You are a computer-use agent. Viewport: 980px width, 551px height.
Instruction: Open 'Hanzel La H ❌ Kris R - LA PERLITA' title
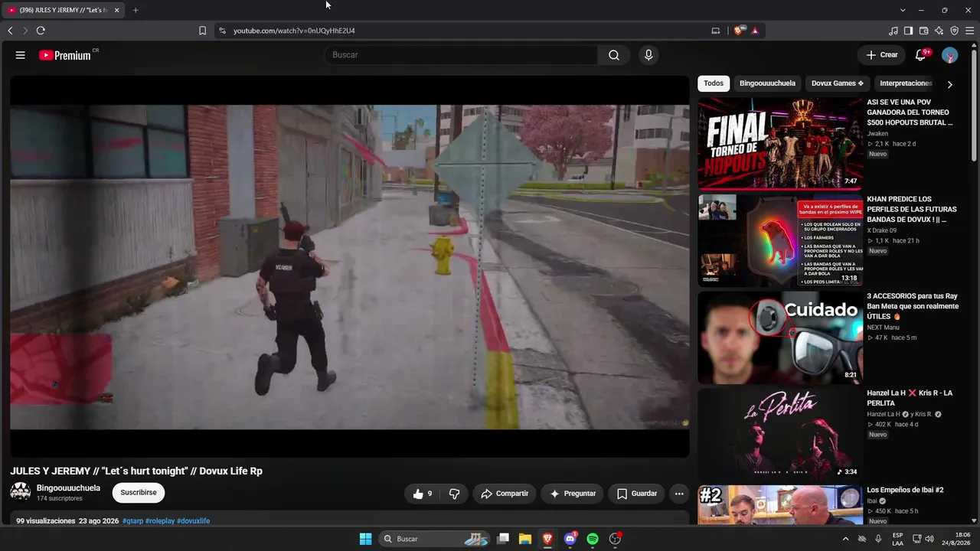[x=910, y=398]
